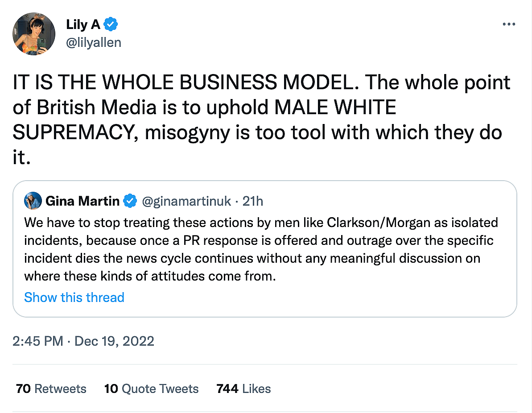Click the 2:45 PM tweet time
This screenshot has width=532, height=413.
[37, 342]
